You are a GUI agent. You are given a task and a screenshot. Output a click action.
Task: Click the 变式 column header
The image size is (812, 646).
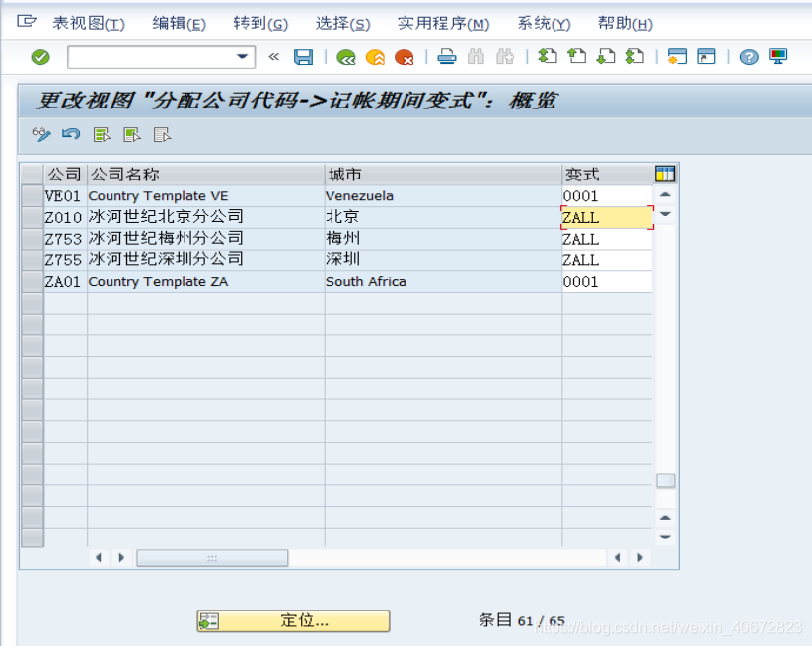tap(607, 175)
